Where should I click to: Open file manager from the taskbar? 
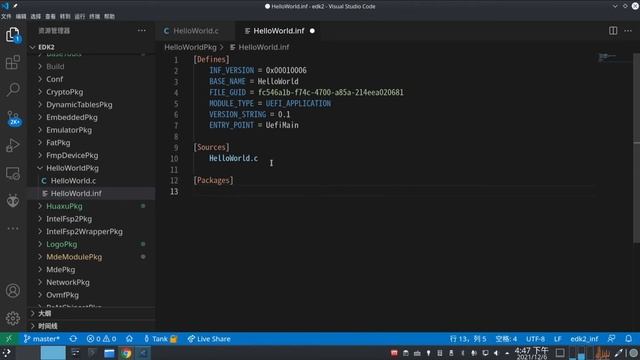109,353
